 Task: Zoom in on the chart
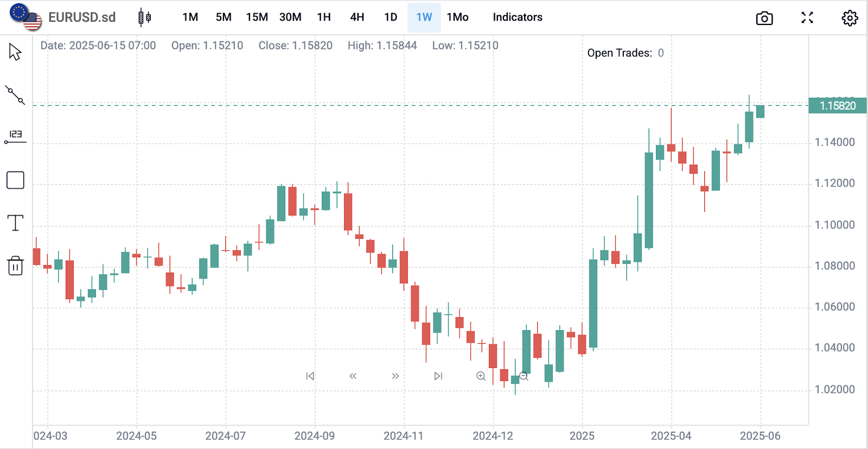481,376
